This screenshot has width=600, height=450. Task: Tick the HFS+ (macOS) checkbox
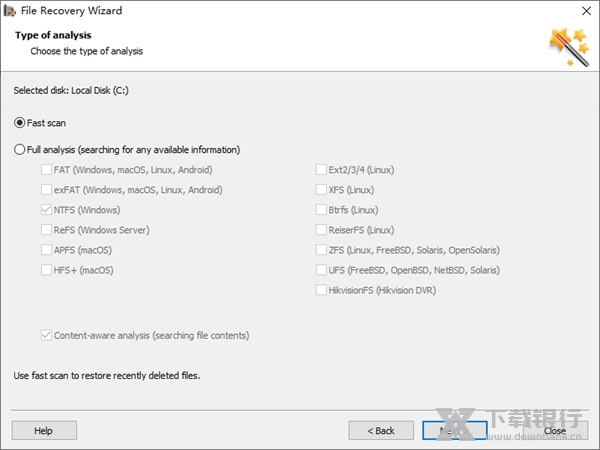(x=47, y=270)
